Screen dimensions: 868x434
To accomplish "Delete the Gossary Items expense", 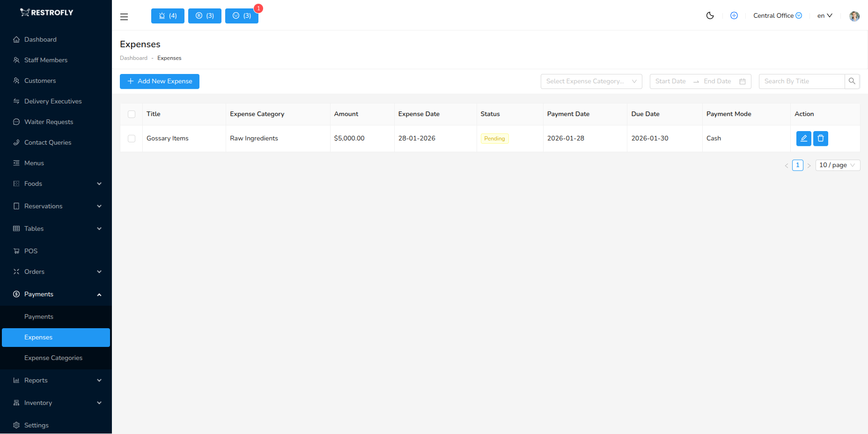I will coord(820,138).
